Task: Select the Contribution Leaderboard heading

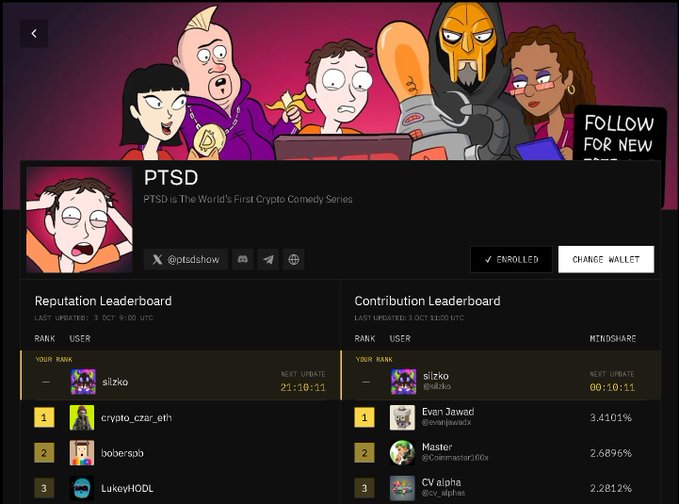Action: 427,301
